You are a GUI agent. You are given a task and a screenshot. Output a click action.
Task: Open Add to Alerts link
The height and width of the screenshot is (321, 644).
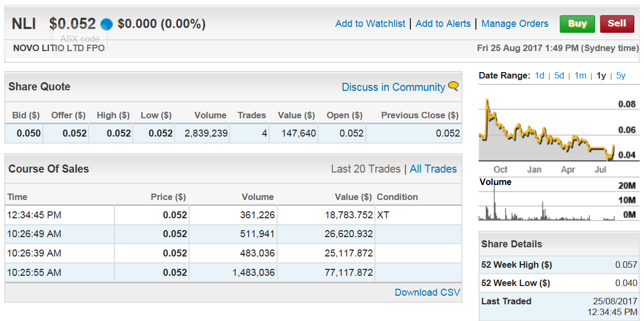pos(443,24)
